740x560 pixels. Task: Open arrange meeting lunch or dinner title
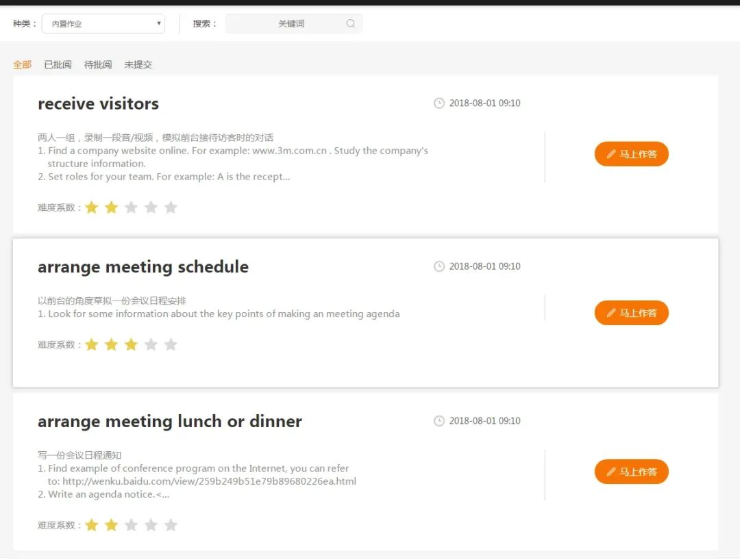pos(169,422)
